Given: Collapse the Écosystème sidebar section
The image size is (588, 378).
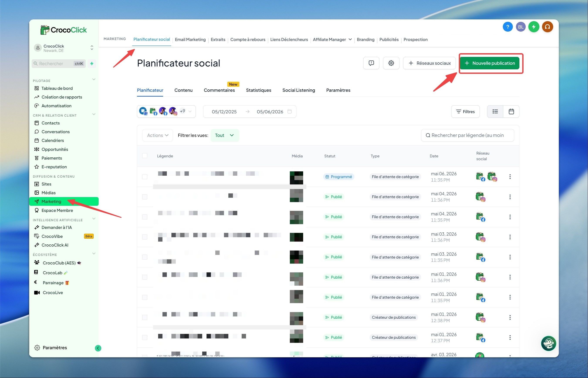Looking at the screenshot, I should pyautogui.click(x=94, y=254).
